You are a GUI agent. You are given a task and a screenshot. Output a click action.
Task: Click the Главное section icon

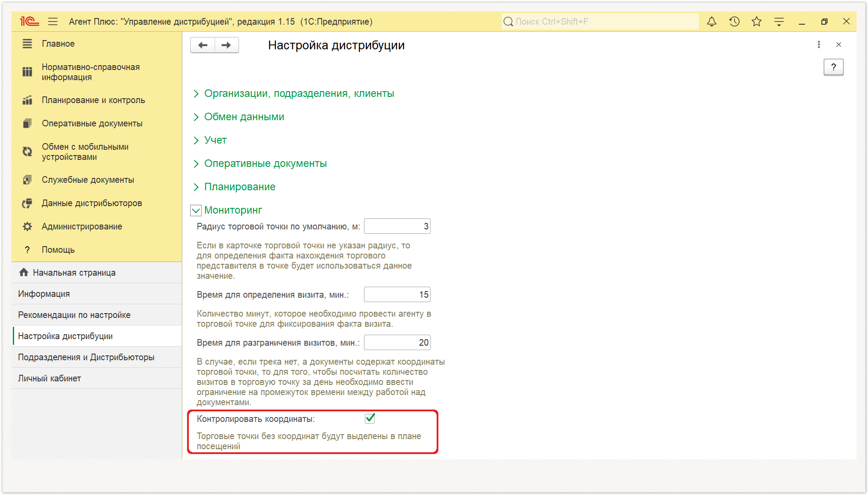pyautogui.click(x=27, y=44)
